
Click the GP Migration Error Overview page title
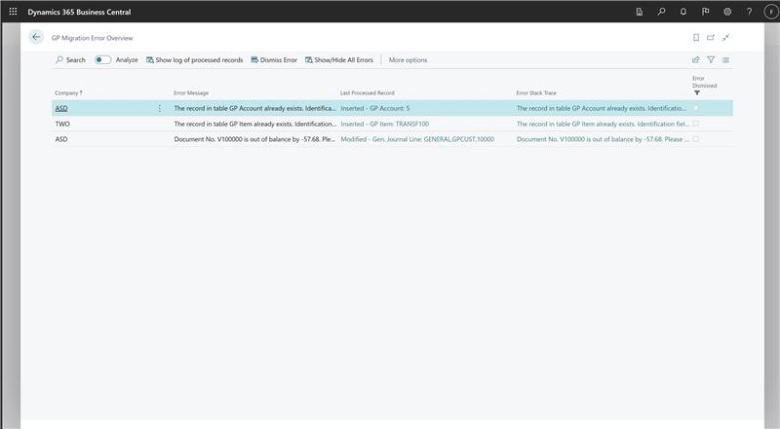point(92,38)
